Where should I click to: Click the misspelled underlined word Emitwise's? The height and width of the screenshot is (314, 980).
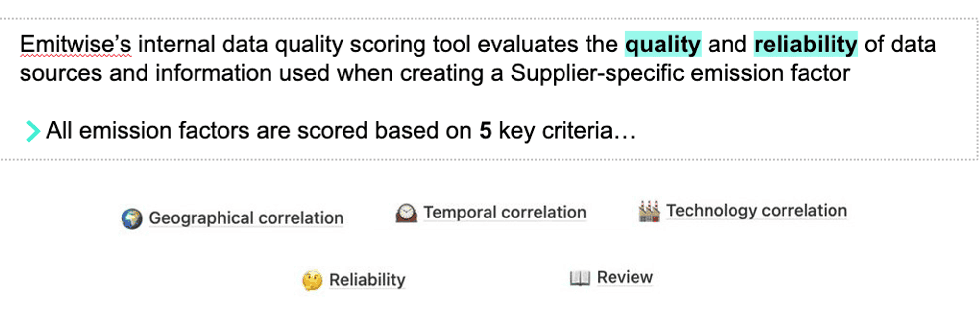[x=75, y=44]
